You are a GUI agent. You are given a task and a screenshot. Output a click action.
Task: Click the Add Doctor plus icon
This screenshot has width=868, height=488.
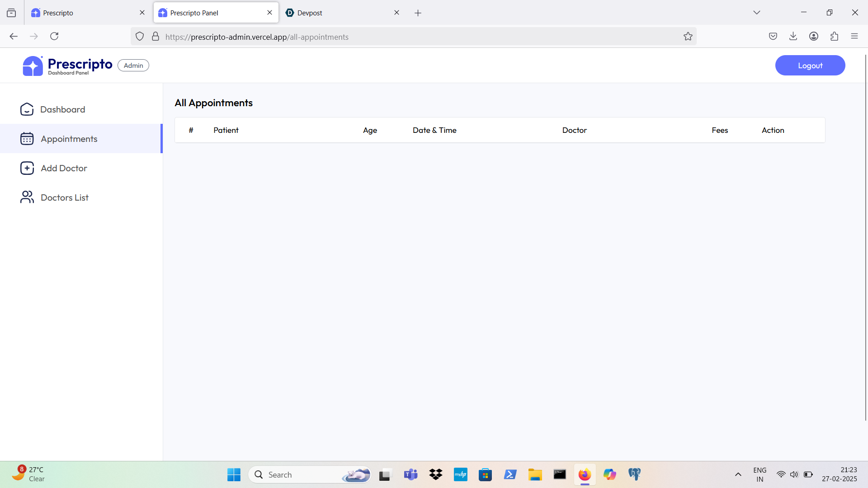tap(27, 168)
